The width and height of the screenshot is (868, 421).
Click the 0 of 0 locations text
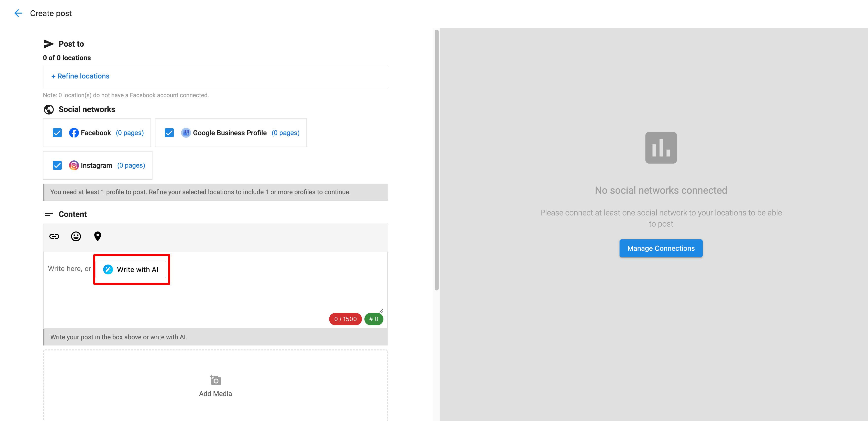click(67, 58)
